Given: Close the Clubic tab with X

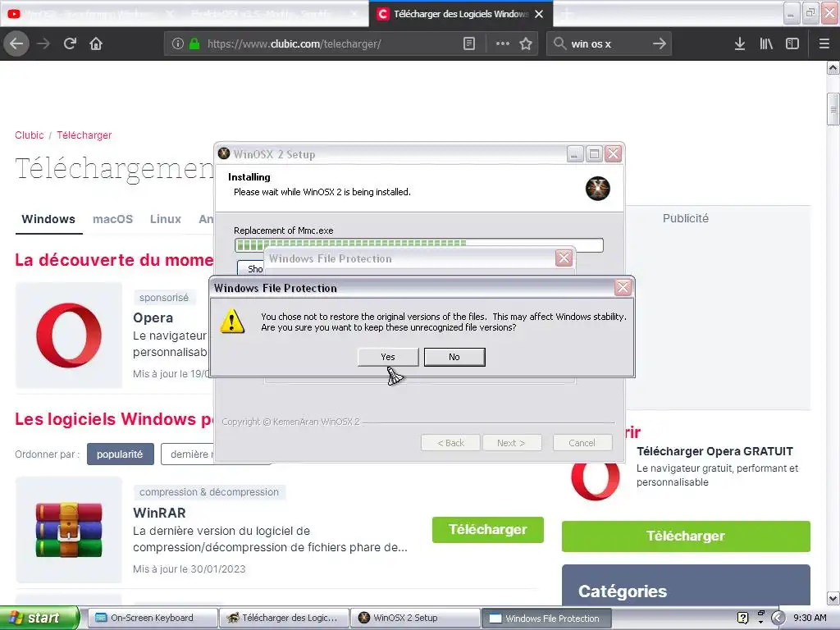Looking at the screenshot, I should click(539, 14).
